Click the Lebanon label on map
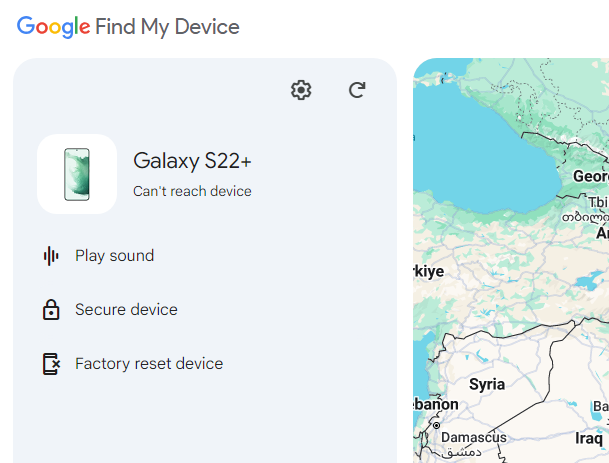609x463 pixels. click(436, 404)
